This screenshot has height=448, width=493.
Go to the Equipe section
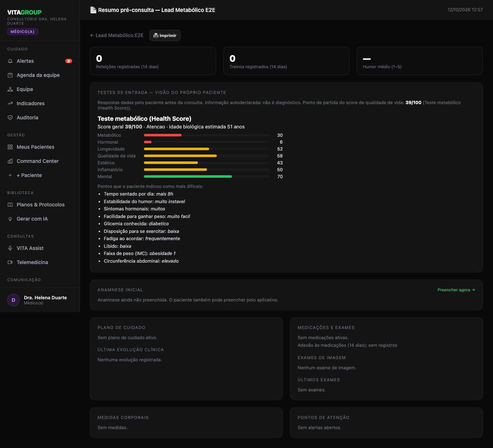(x=40, y=89)
